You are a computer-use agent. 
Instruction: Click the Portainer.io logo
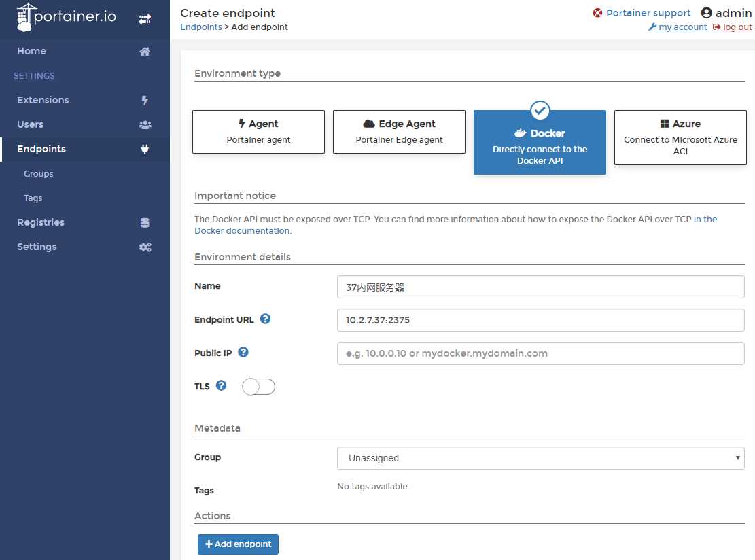tap(67, 17)
